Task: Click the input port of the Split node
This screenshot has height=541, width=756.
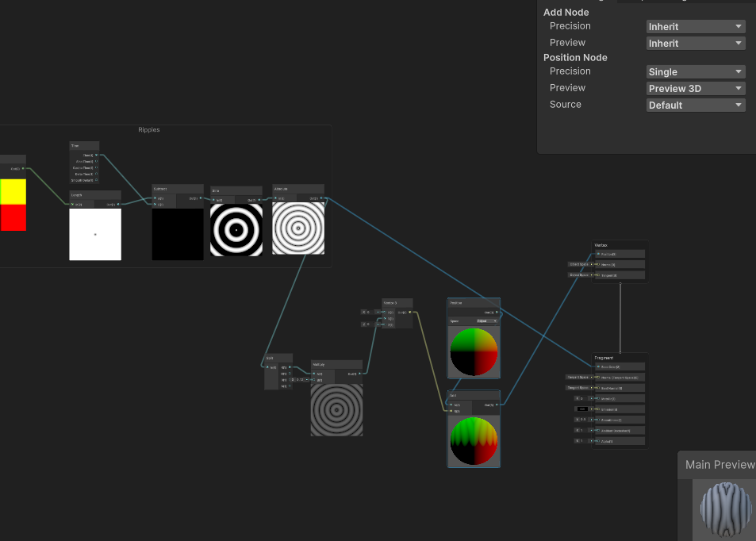Action: pos(268,366)
